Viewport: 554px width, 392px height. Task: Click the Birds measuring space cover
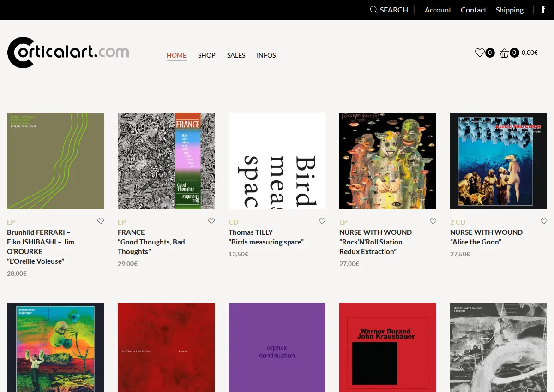277,161
